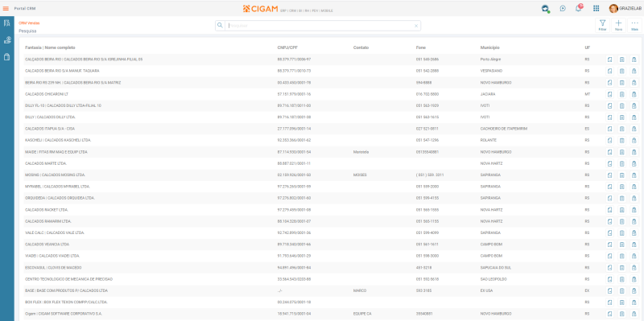This screenshot has height=321, width=644.
Task: Click the Filtrar funnel button
Action: coord(602,26)
